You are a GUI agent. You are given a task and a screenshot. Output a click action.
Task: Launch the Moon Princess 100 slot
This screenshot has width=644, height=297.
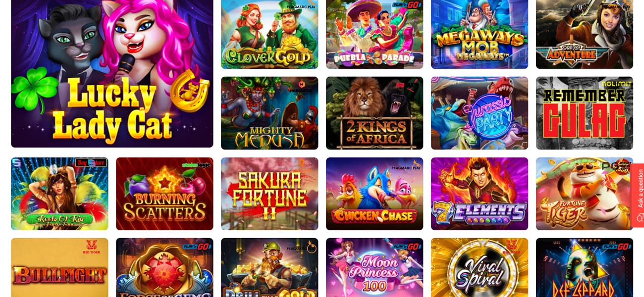[375, 267]
